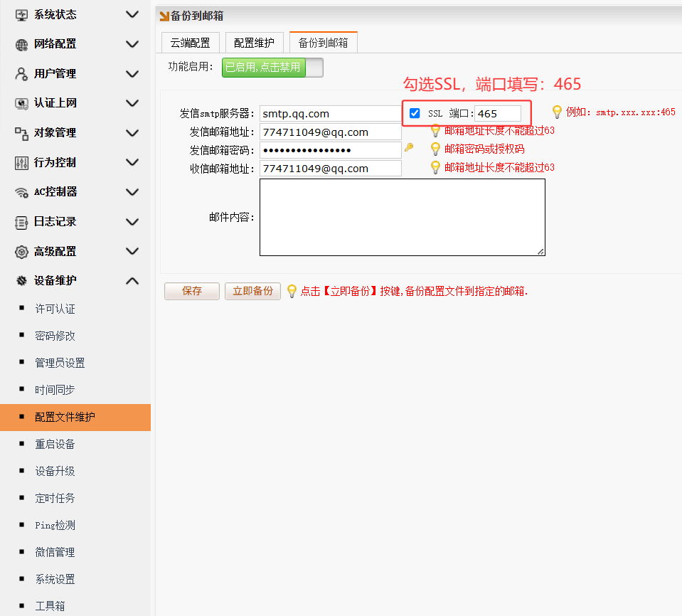
Task: Expand the 行为控制 menu chevron
Action: point(132,162)
